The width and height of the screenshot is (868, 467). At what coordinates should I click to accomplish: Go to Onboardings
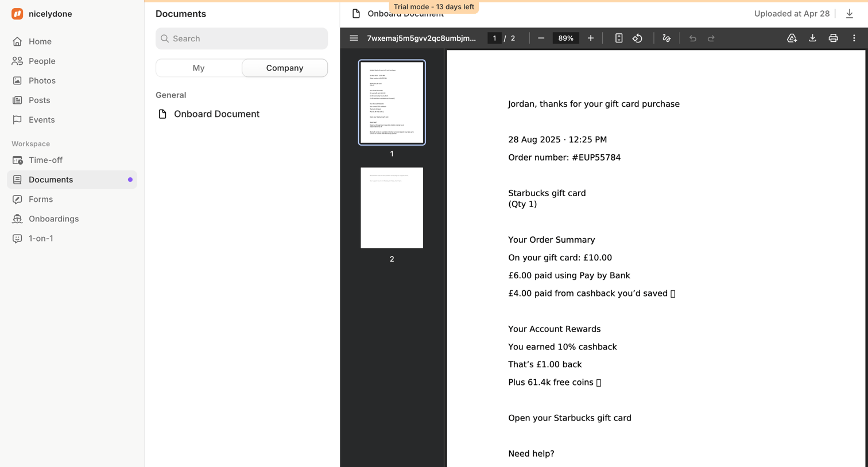(72, 219)
